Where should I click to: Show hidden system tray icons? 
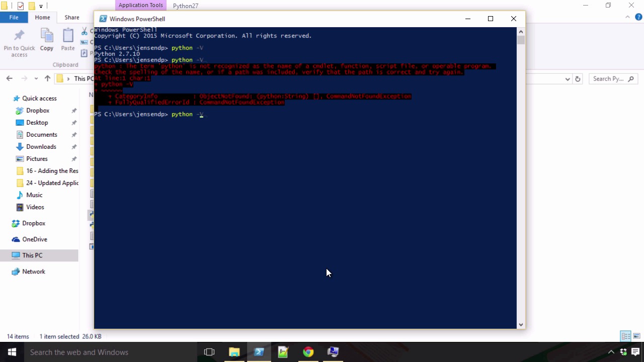611,352
